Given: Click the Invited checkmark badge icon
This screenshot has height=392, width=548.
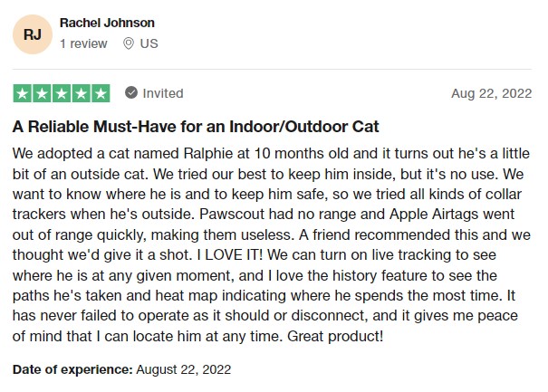Looking at the screenshot, I should 131,93.
